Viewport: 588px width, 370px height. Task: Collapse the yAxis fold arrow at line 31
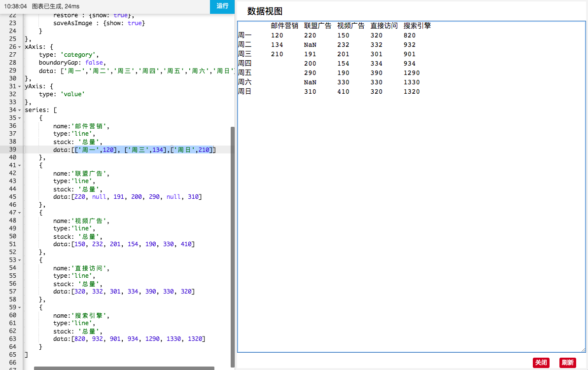pos(20,86)
